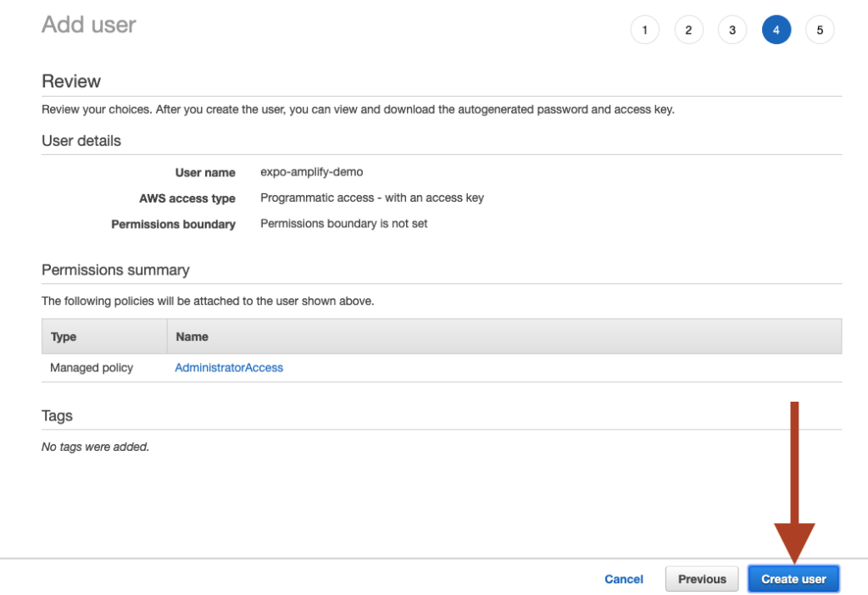Click the Programmatic access type value
This screenshot has height=595, width=868.
[372, 197]
